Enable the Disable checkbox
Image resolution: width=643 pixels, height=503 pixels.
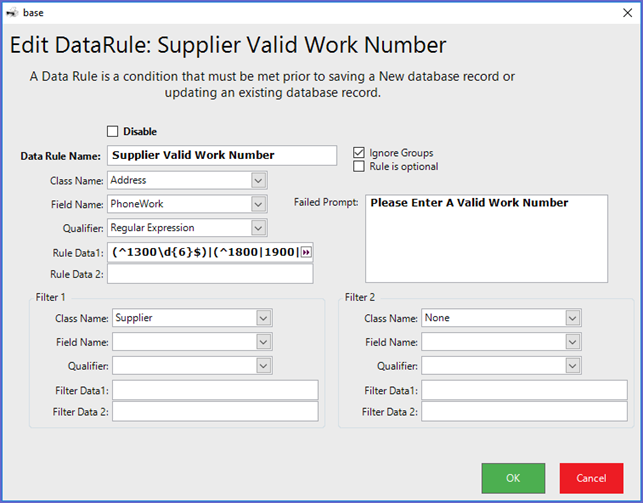point(113,131)
